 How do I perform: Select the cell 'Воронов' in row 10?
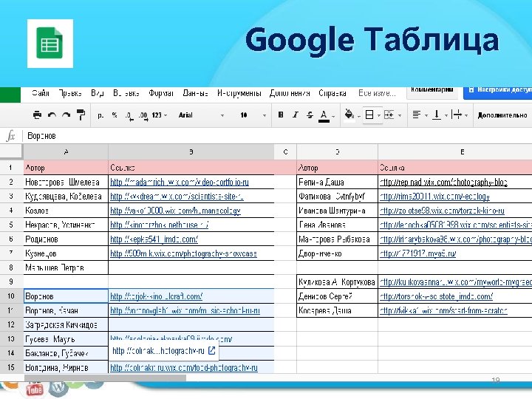[x=66, y=296]
